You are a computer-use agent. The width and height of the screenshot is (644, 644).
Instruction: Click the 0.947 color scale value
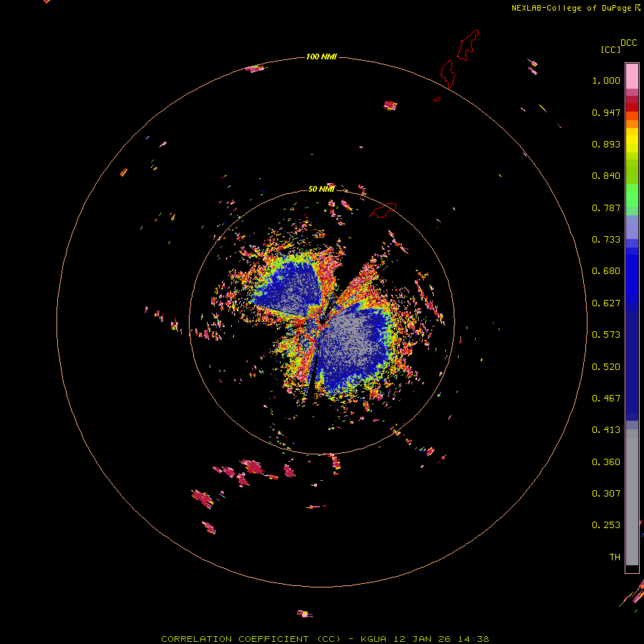pos(606,113)
